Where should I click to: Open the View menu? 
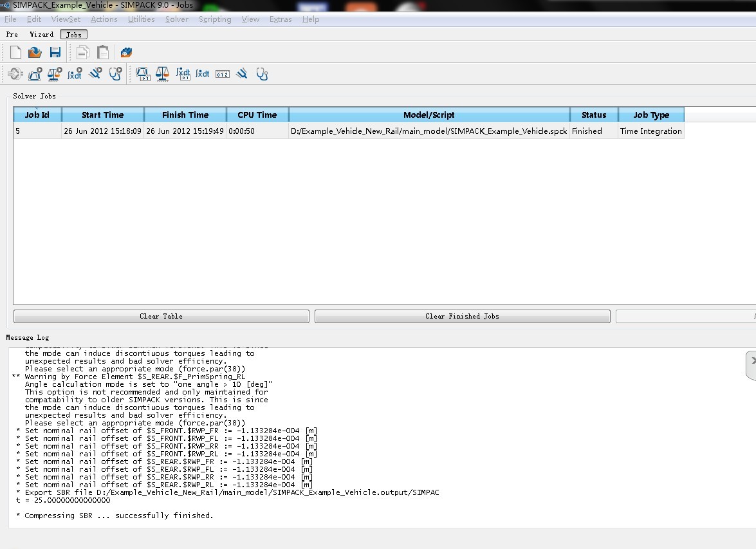pyautogui.click(x=250, y=19)
